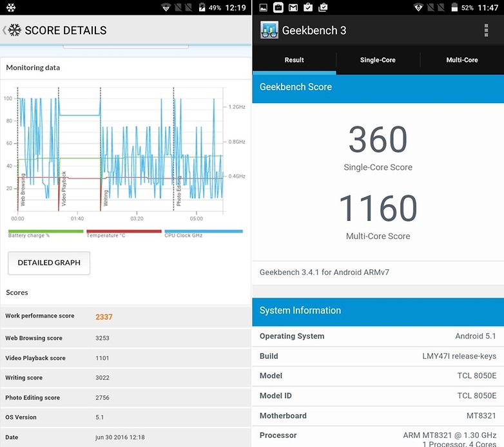Tap the PCMark snowflake logo in header
The width and height of the screenshot is (504, 447).
pyautogui.click(x=14, y=30)
